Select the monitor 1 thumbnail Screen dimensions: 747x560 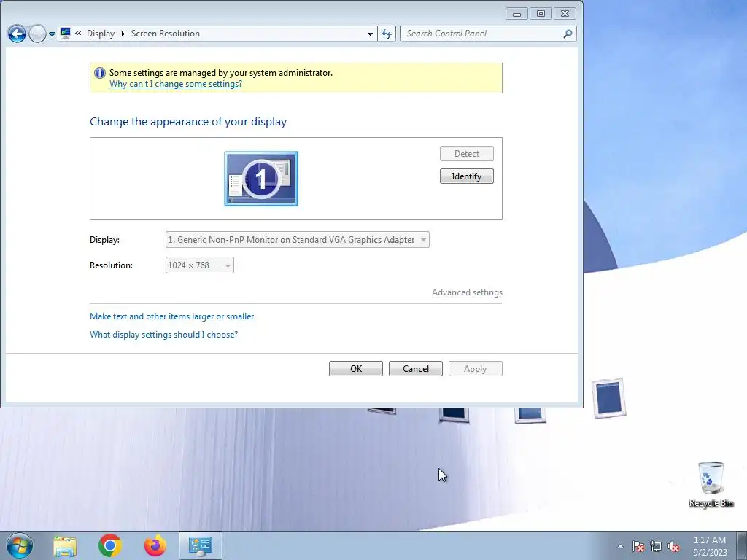[261, 179]
